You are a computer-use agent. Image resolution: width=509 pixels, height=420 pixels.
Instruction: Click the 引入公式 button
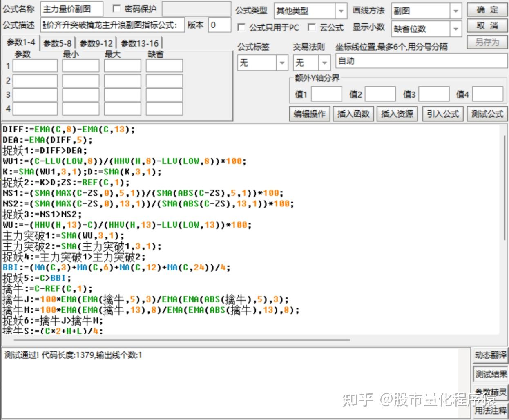(x=443, y=114)
